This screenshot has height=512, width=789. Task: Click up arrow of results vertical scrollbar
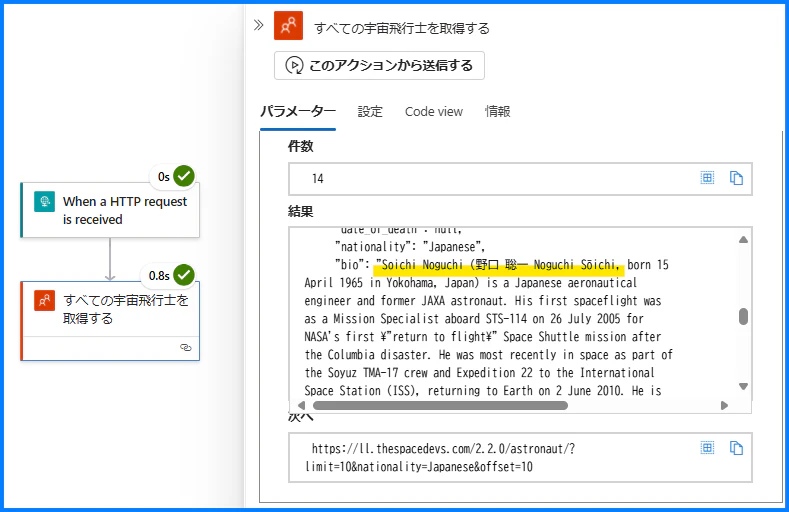coord(743,239)
